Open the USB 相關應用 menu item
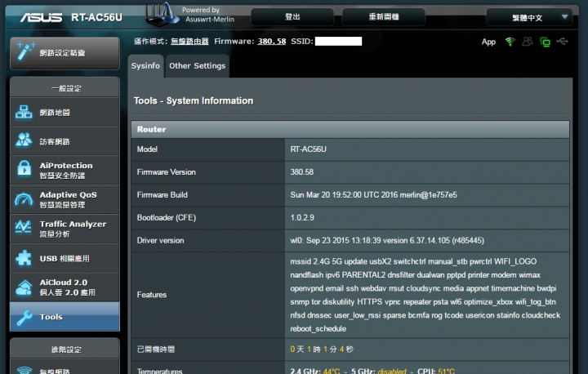Image resolution: width=588 pixels, height=374 pixels. point(65,258)
